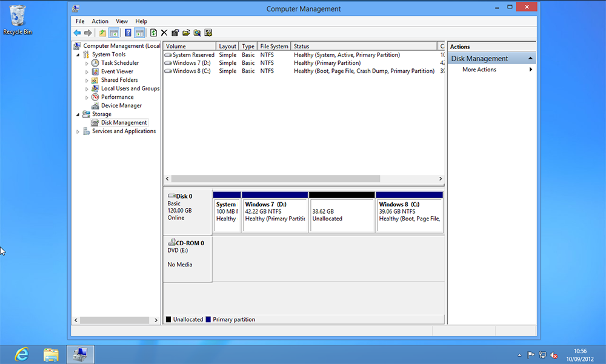Select the System Reserved volume row
Screen dimensions: 606x364
click(x=304, y=55)
